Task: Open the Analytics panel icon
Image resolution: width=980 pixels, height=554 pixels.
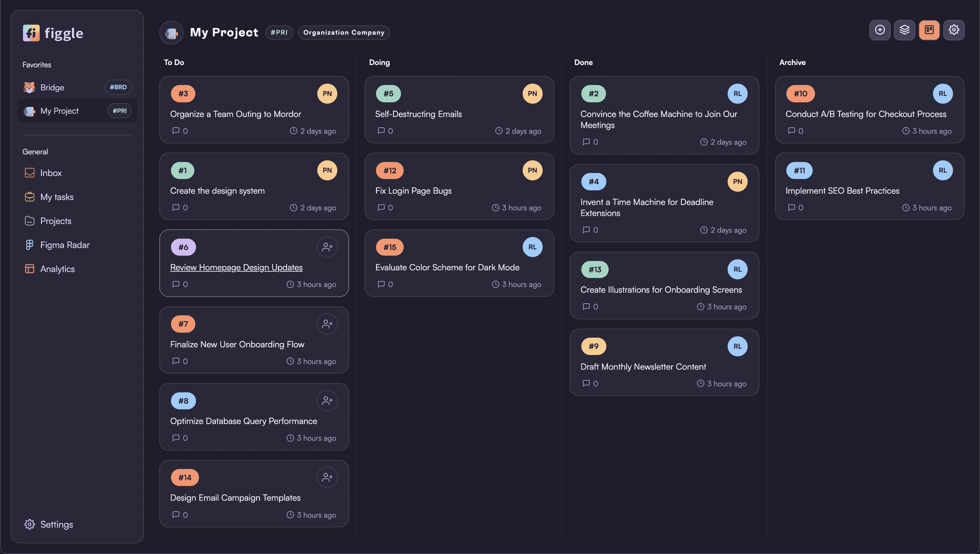Action: pyautogui.click(x=30, y=269)
